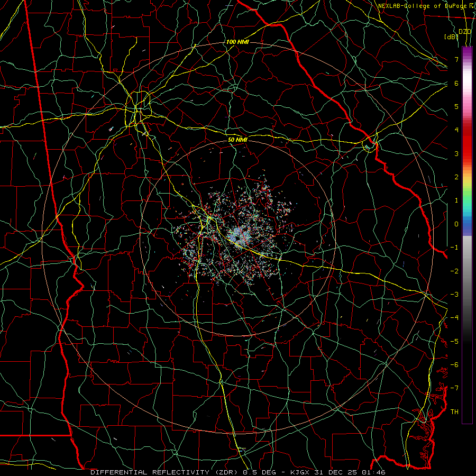The width and height of the screenshot is (476, 476).
Task: Click the "DZD" legend title
Action: pyautogui.click(x=465, y=32)
